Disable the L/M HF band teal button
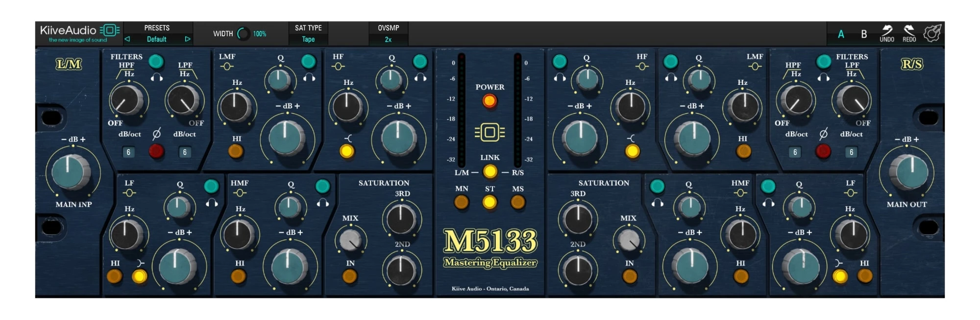980x320 pixels. [420, 61]
